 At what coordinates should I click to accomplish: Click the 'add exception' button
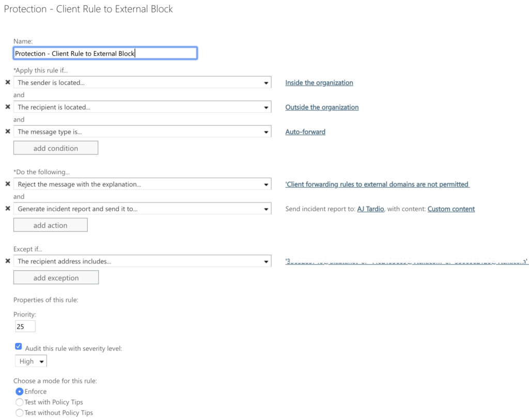[56, 277]
